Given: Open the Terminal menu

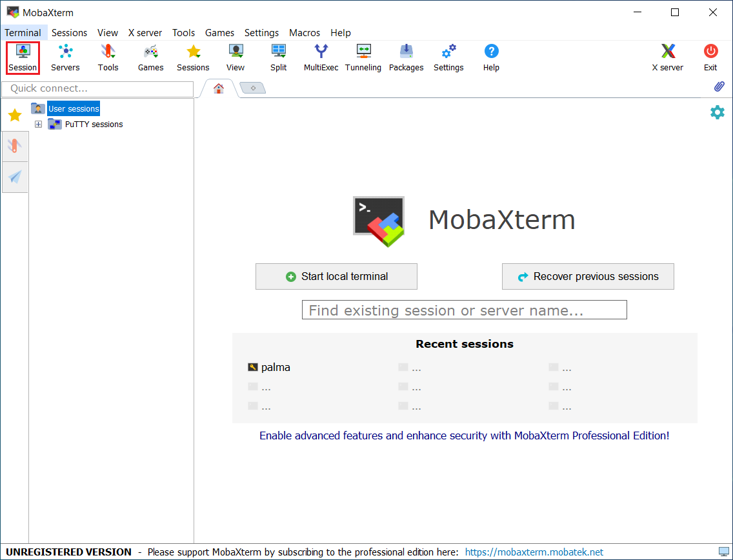Looking at the screenshot, I should tap(23, 33).
